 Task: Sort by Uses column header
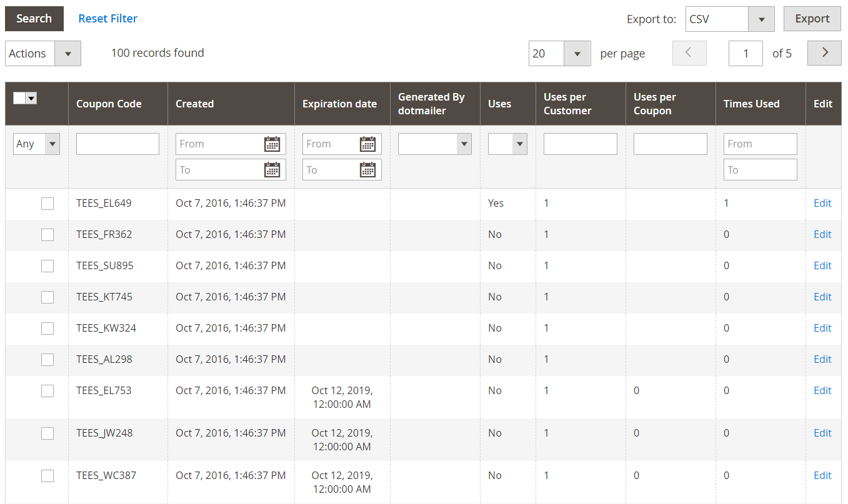click(x=499, y=104)
